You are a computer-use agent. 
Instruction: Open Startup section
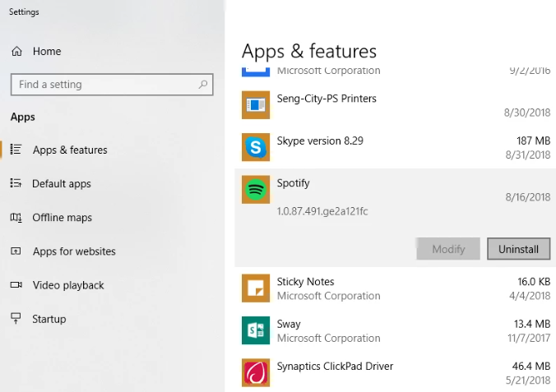(x=49, y=319)
